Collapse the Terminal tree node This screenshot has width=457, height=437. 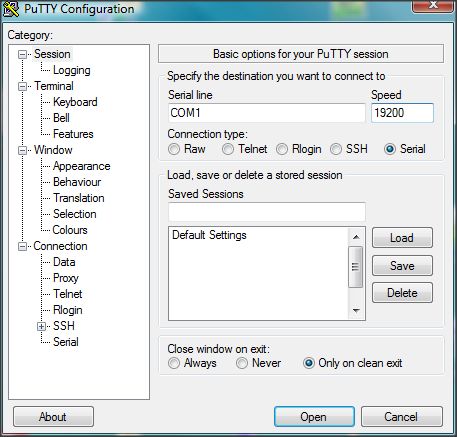pyautogui.click(x=22, y=86)
